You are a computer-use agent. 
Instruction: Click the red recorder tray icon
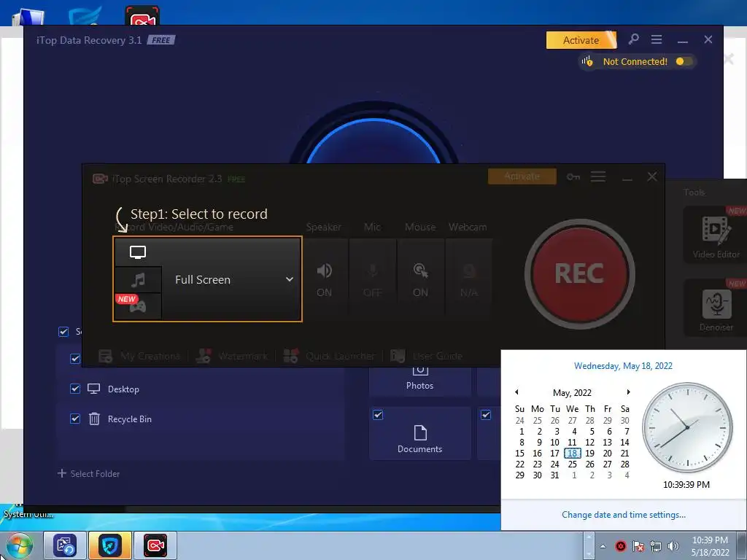click(621, 546)
